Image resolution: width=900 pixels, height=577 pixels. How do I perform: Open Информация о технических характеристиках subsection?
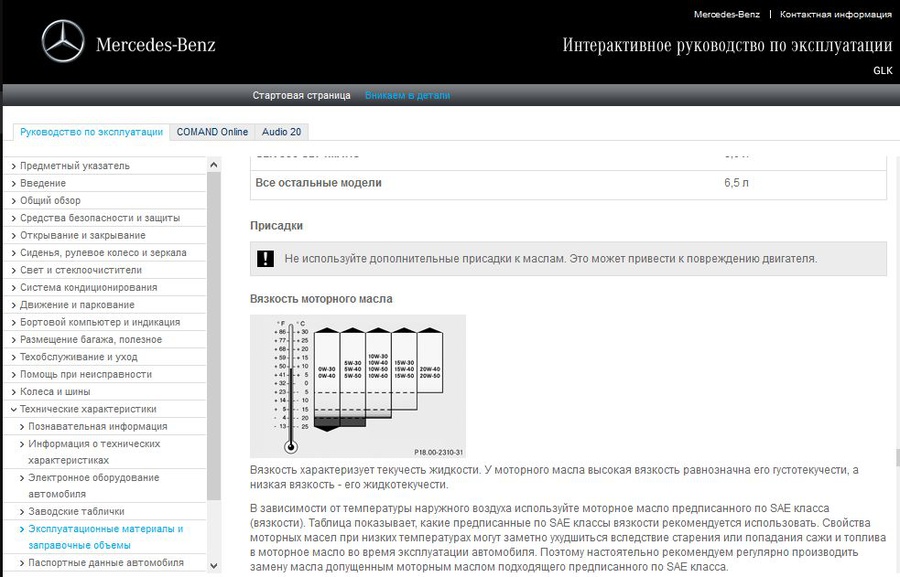(x=94, y=452)
